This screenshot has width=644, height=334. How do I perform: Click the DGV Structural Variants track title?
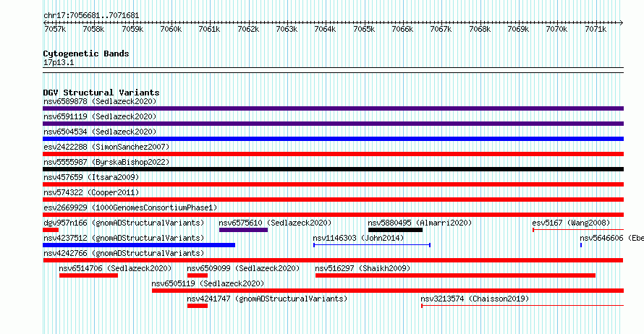[101, 93]
